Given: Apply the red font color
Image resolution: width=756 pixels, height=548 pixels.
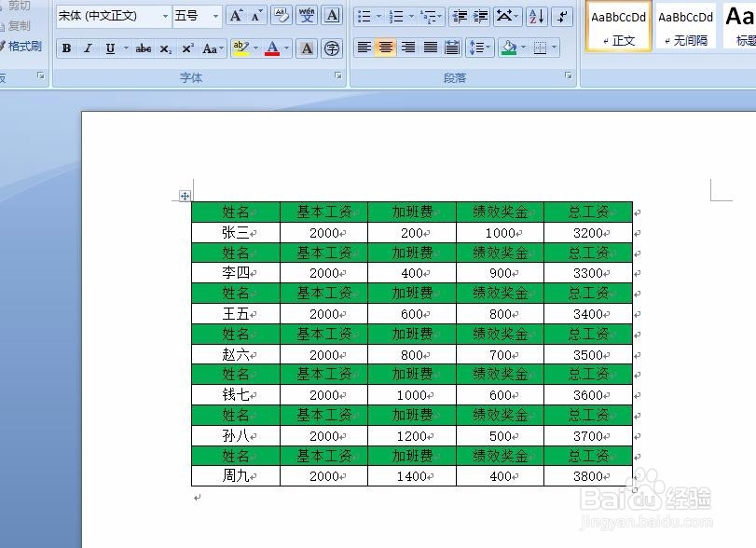Looking at the screenshot, I should tap(272, 48).
